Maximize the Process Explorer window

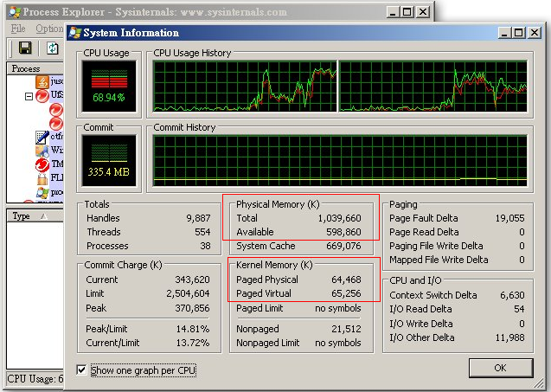407,12
